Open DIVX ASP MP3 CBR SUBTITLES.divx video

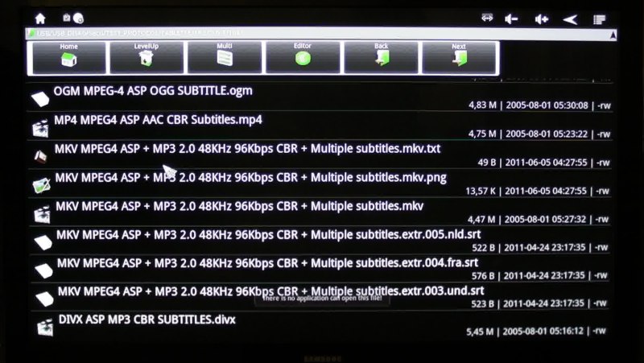(x=320, y=325)
